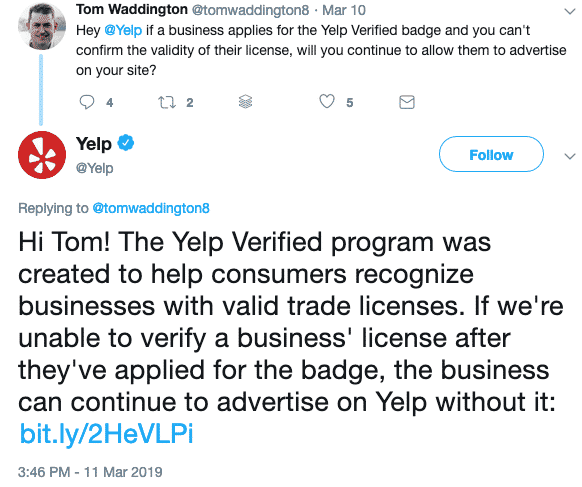
Task: Click the reply speech bubble icon
Action: point(87,102)
